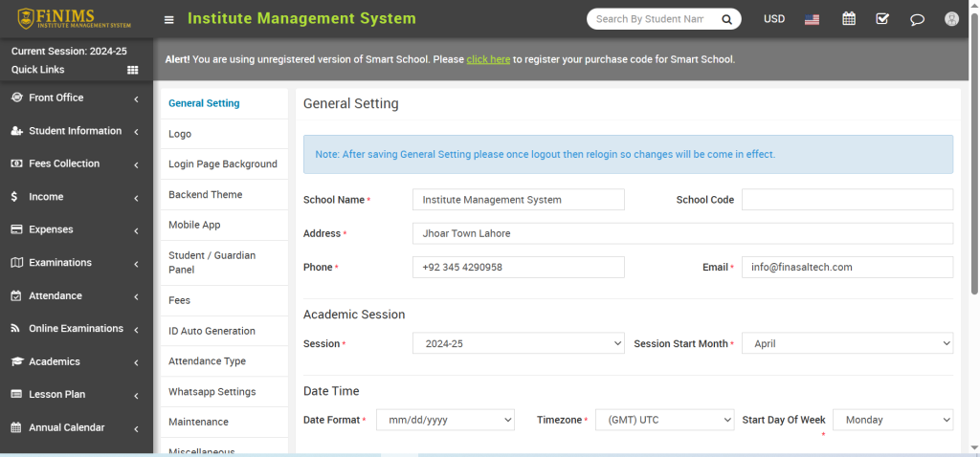Click the School Code input field

tap(847, 200)
